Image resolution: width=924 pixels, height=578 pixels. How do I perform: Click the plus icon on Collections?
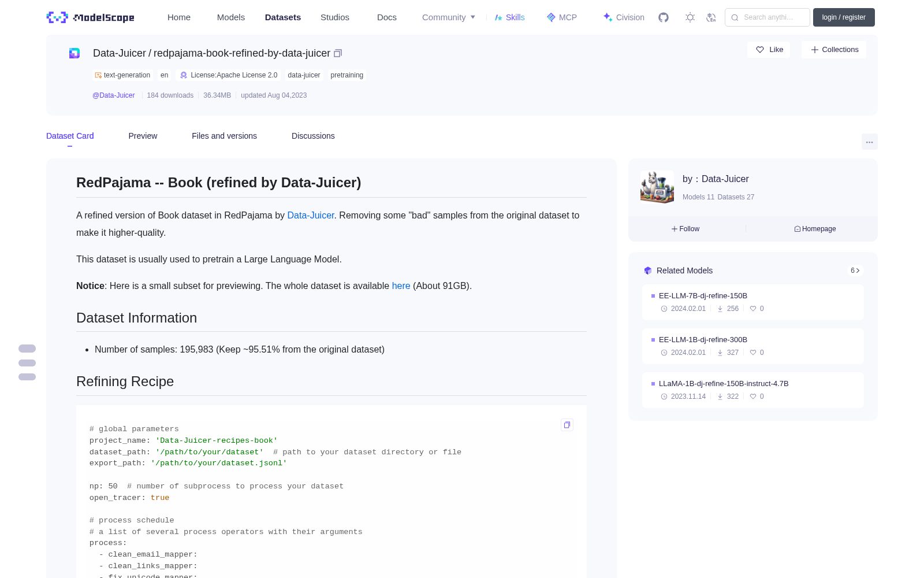click(815, 50)
